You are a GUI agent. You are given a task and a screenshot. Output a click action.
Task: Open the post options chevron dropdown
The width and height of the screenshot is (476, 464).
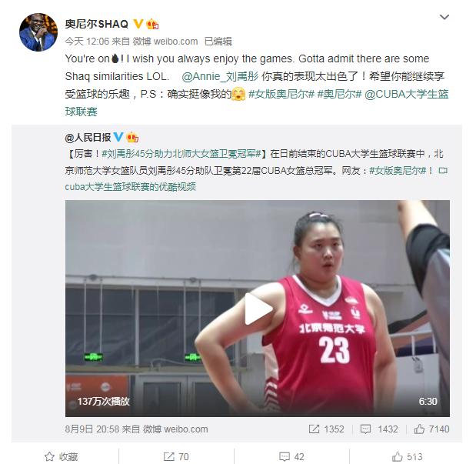[x=444, y=17]
